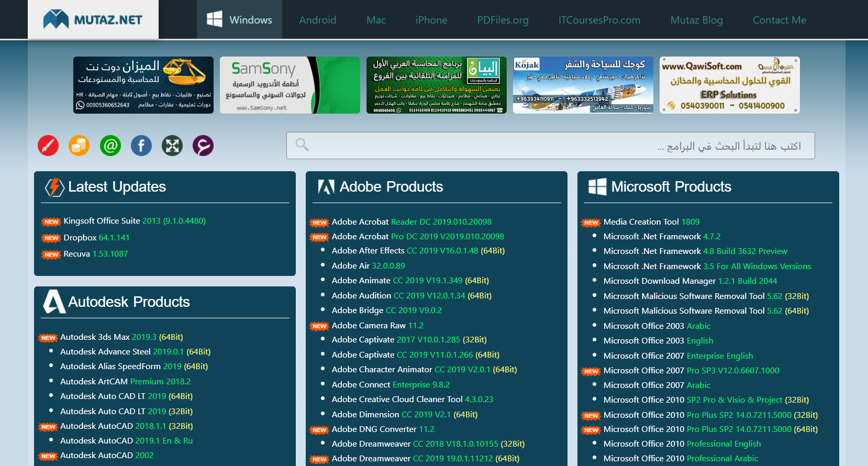Screen dimensions: 868x466
Task: Open Adobe Acrobat Pro DC 2019 link
Action: (x=418, y=237)
